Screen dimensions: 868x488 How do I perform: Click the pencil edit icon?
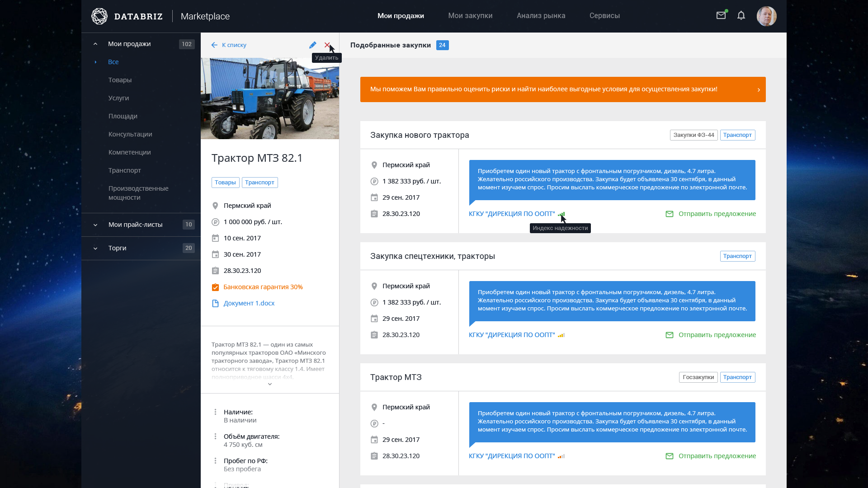(312, 45)
